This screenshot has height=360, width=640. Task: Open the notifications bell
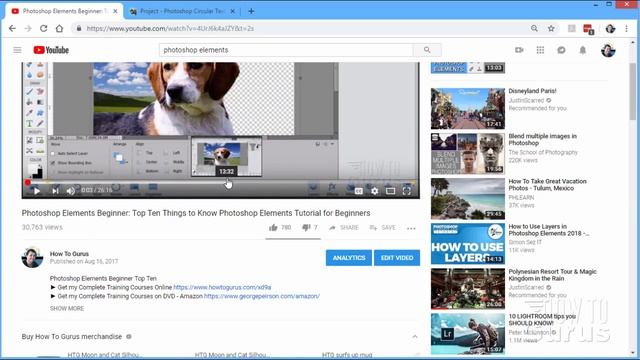(582, 50)
